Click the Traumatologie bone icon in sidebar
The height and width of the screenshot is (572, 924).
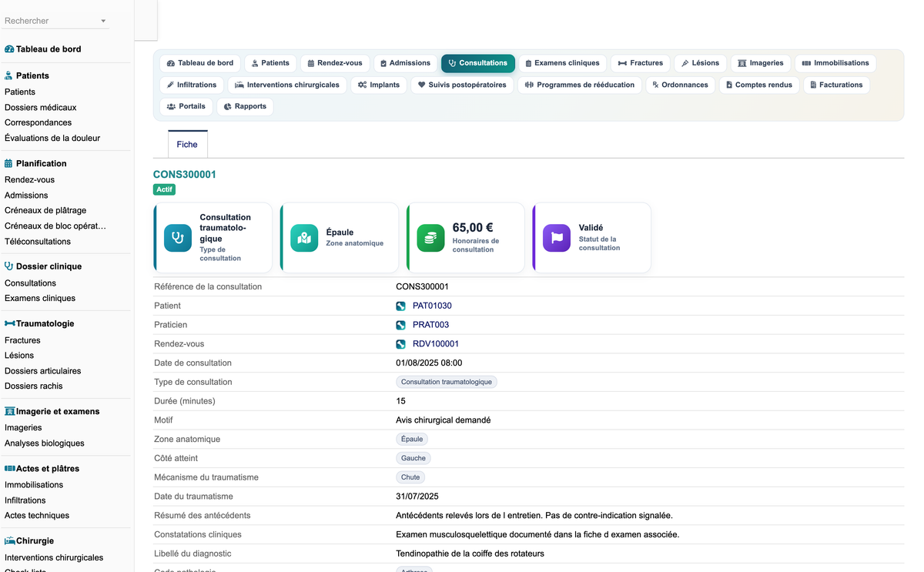pos(10,323)
